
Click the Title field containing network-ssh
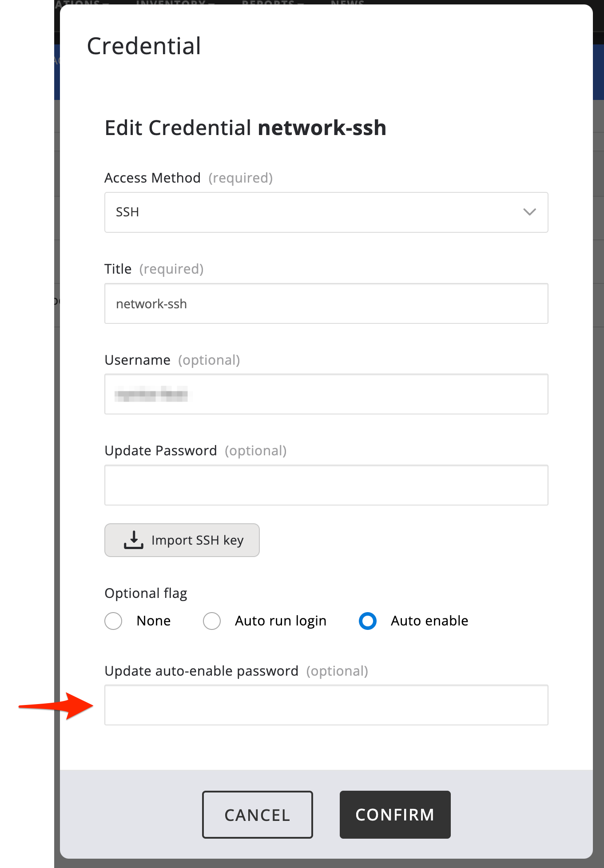click(x=326, y=304)
